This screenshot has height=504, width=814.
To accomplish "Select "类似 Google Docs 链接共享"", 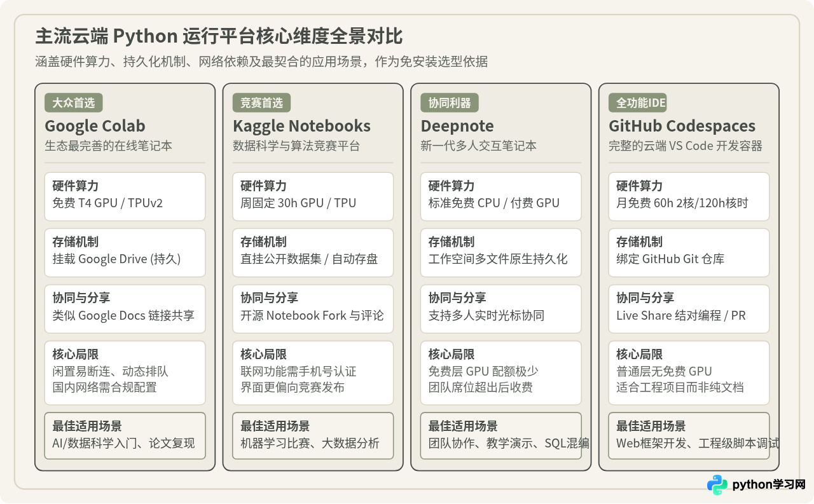I will (123, 316).
